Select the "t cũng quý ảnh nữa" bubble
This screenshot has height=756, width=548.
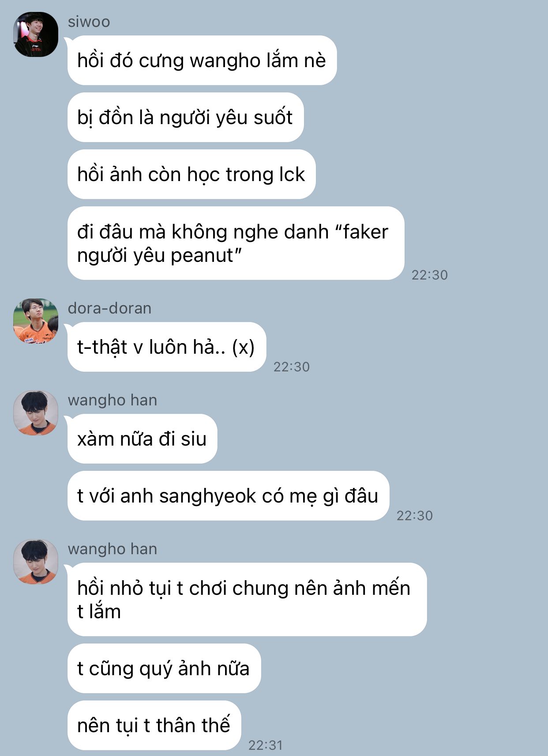[164, 668]
